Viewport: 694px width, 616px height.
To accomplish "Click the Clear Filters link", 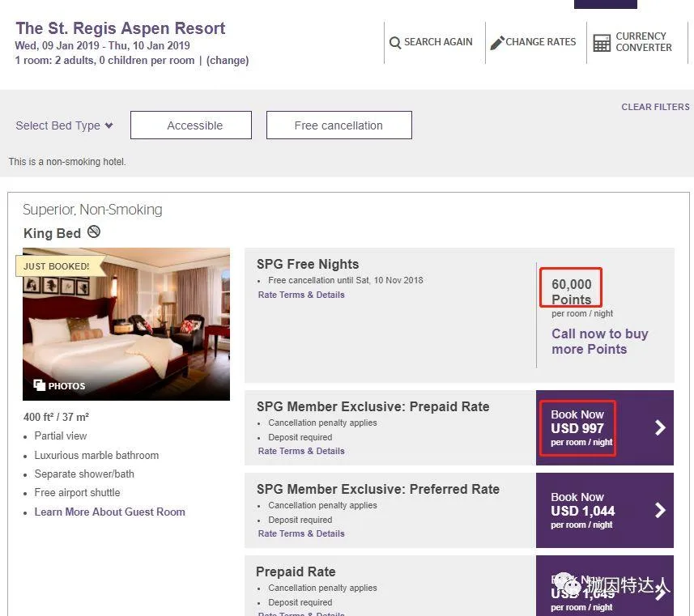I will (655, 107).
